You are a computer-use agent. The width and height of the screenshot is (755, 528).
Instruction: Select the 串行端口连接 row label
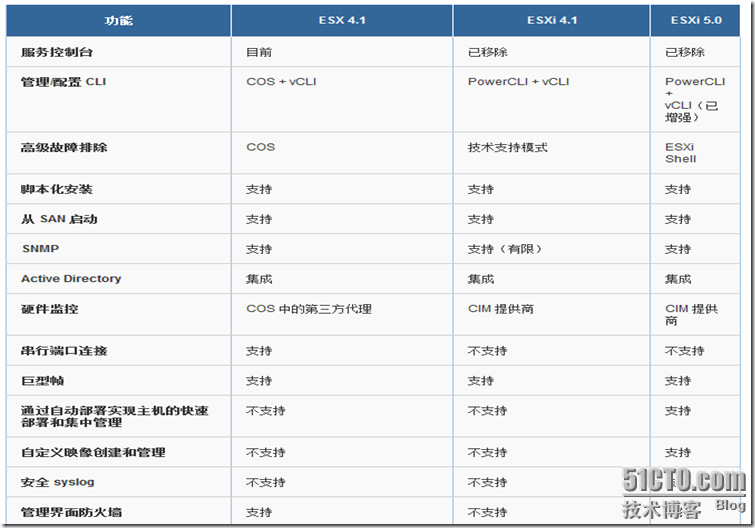[64, 351]
